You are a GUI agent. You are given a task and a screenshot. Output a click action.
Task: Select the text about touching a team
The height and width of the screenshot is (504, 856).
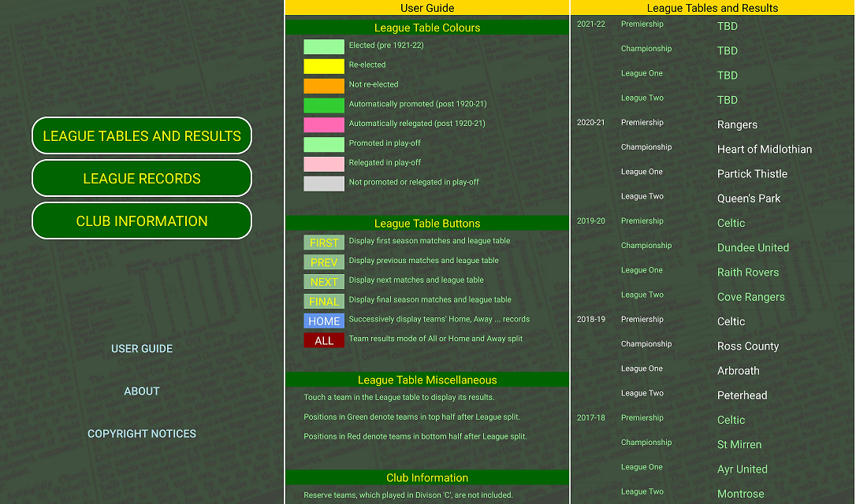[x=399, y=397]
